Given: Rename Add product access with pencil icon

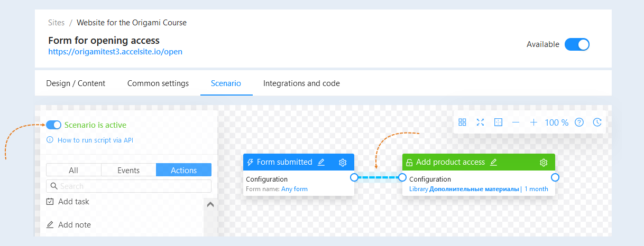Looking at the screenshot, I should tap(493, 162).
